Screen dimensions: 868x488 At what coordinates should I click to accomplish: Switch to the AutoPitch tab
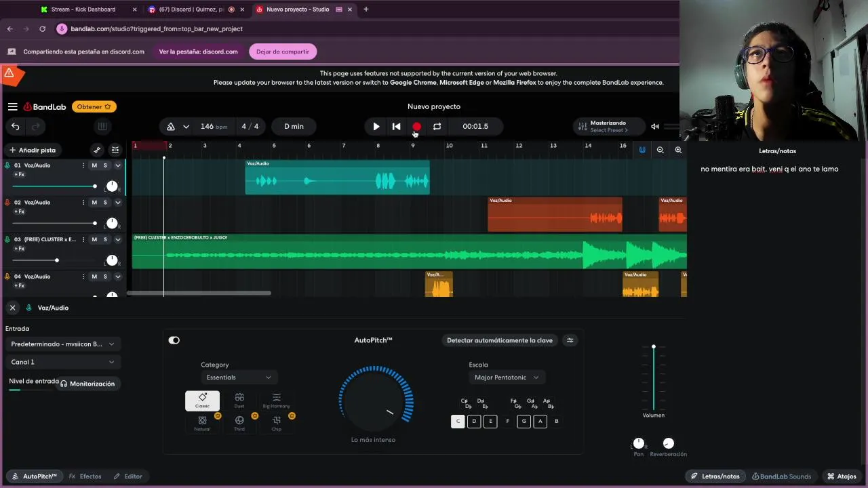click(x=34, y=476)
